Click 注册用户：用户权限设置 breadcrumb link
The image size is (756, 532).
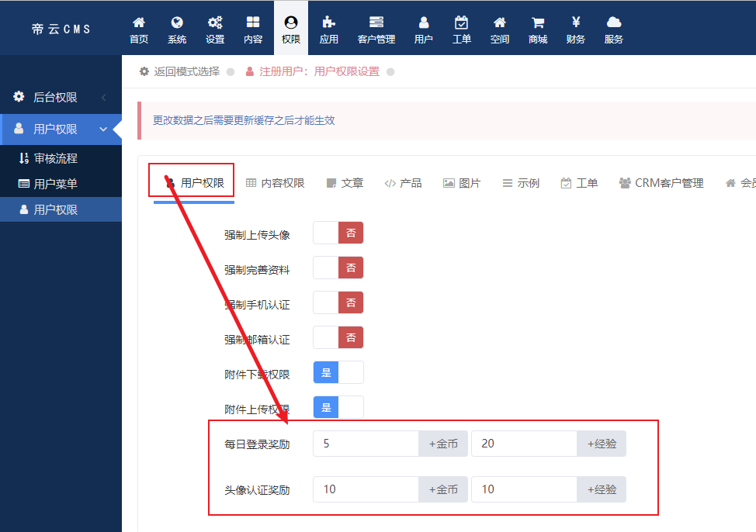[x=319, y=72]
